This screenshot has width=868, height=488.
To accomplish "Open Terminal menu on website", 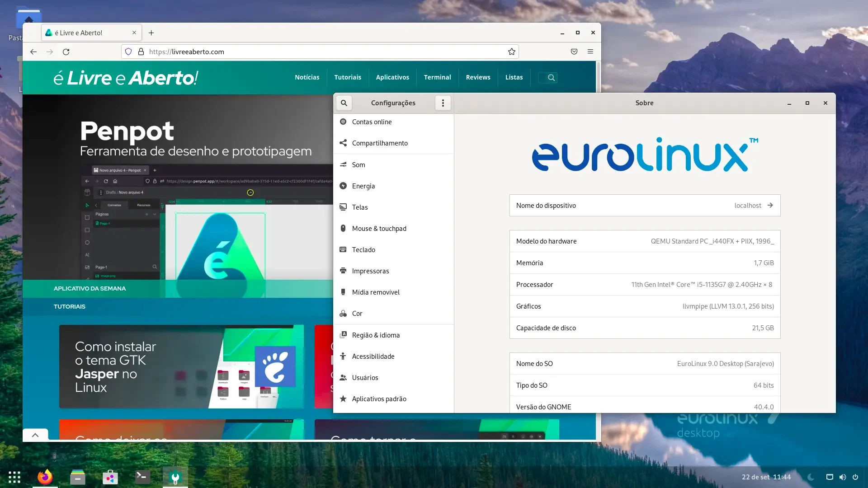I will tap(437, 77).
